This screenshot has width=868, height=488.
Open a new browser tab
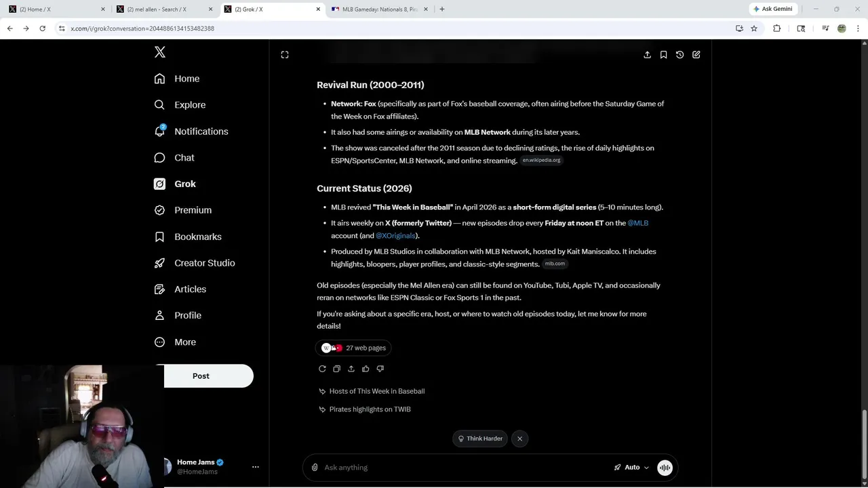point(442,9)
